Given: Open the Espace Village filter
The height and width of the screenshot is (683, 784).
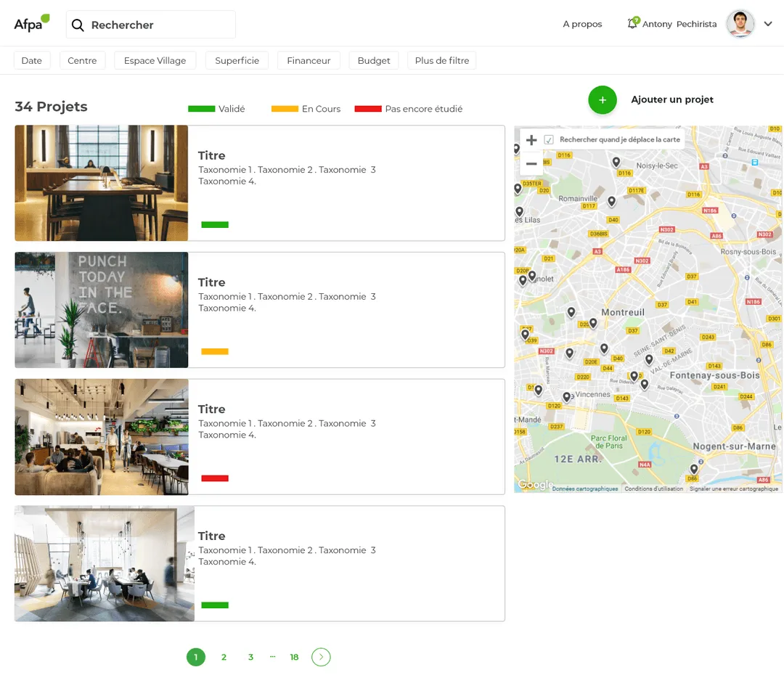Looking at the screenshot, I should click(155, 60).
